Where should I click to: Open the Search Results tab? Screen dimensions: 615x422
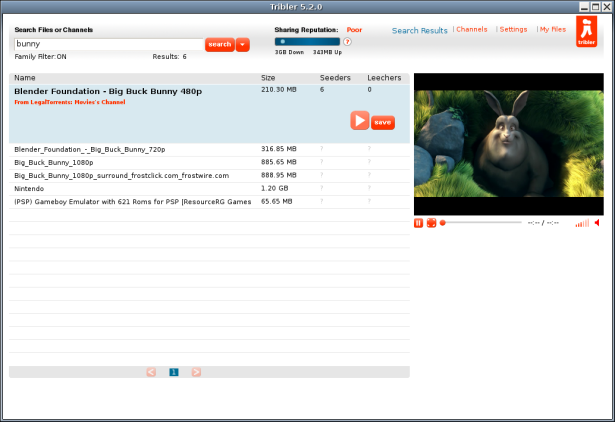pos(419,31)
